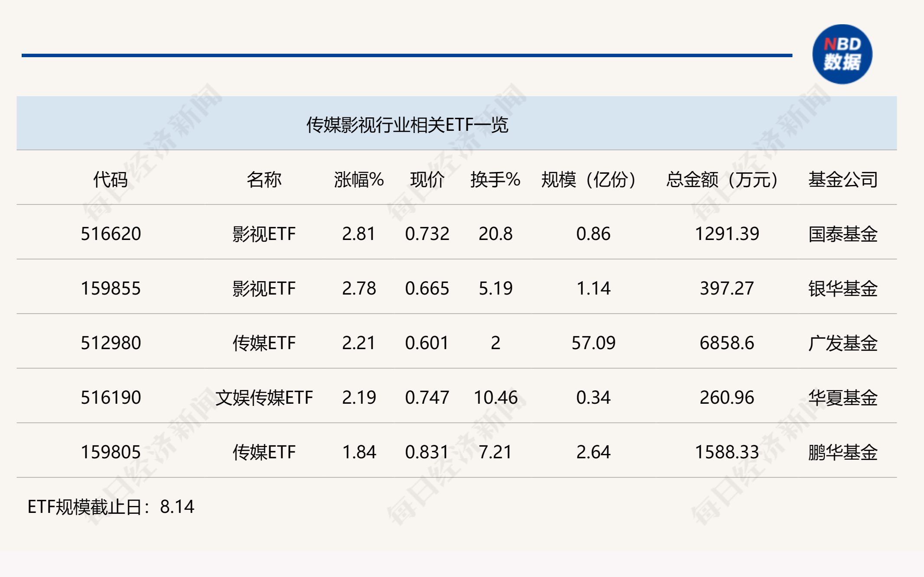Click the scale value 1.14
This screenshot has width=924, height=577.
tap(593, 288)
